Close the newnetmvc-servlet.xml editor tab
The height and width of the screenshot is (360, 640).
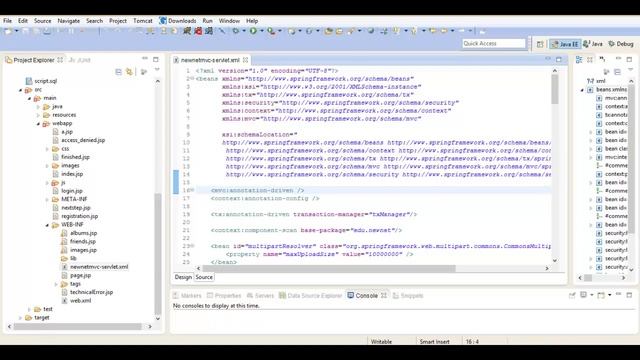(245, 60)
